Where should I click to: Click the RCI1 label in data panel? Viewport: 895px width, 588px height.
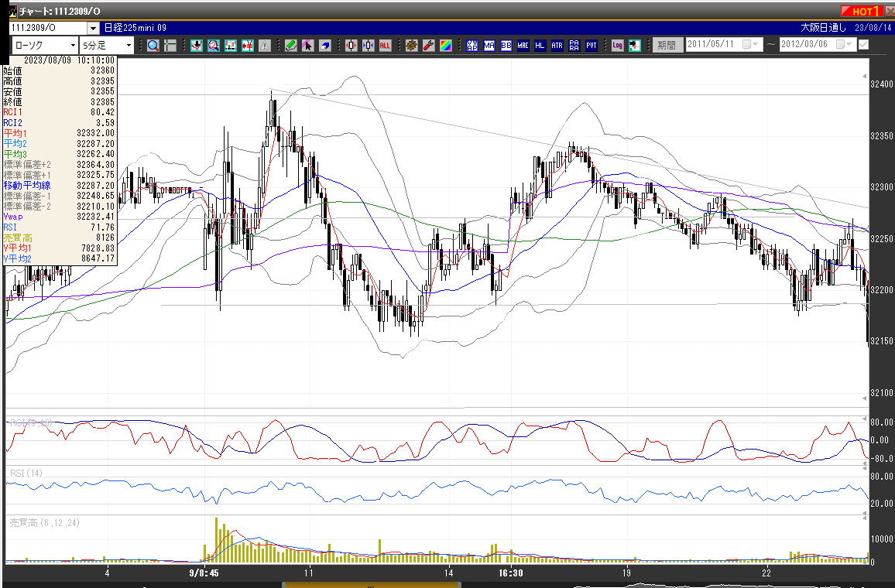tap(12, 112)
